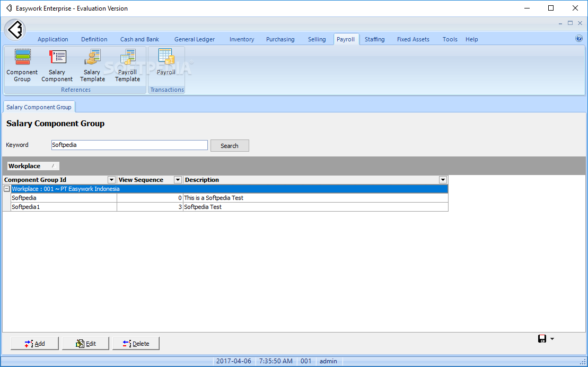Open the Cash and Bank tab
Viewport: 588px width, 367px height.
139,39
